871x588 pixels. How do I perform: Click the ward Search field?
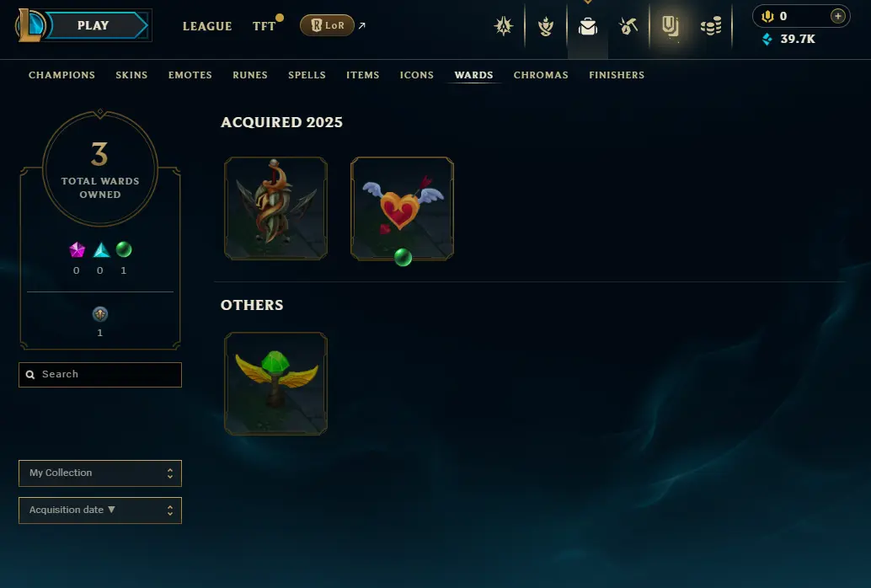click(100, 375)
